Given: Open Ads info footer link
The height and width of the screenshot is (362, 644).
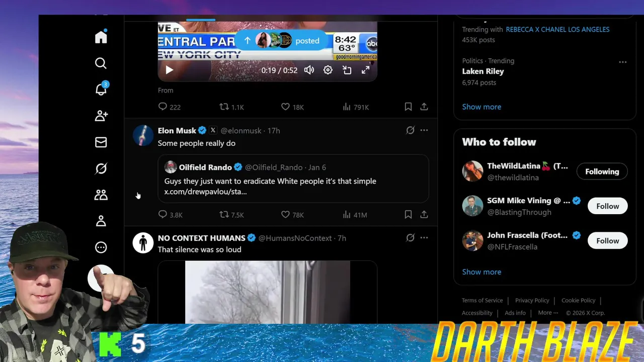Looking at the screenshot, I should tap(515, 313).
